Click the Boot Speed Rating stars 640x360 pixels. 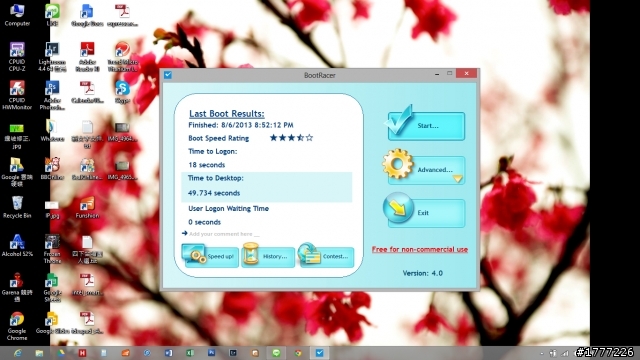[291, 138]
